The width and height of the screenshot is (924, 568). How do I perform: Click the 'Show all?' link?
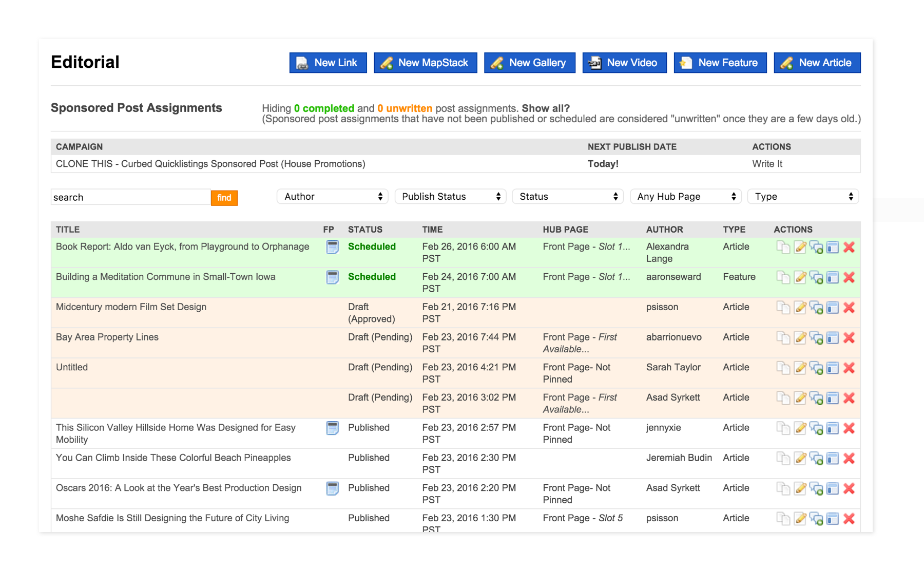[546, 108]
